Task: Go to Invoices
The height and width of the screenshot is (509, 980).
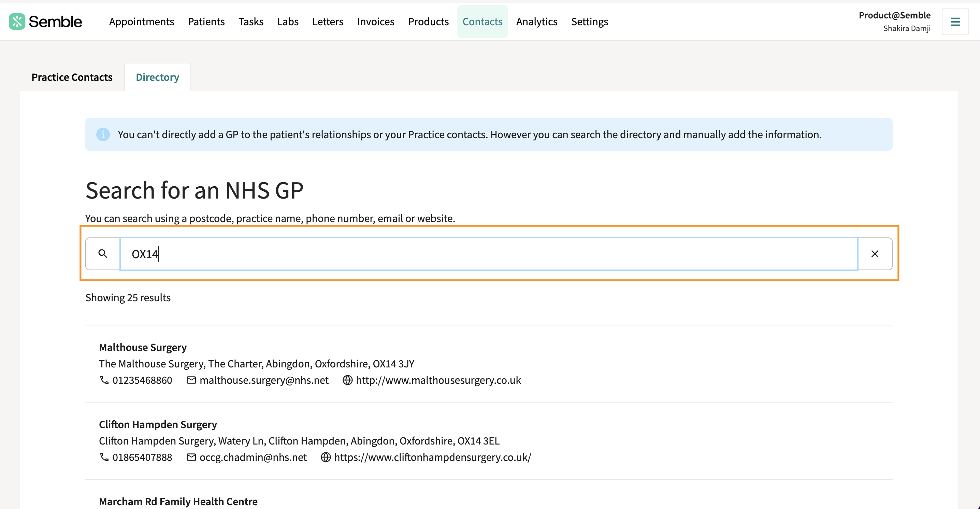Action: (x=376, y=22)
